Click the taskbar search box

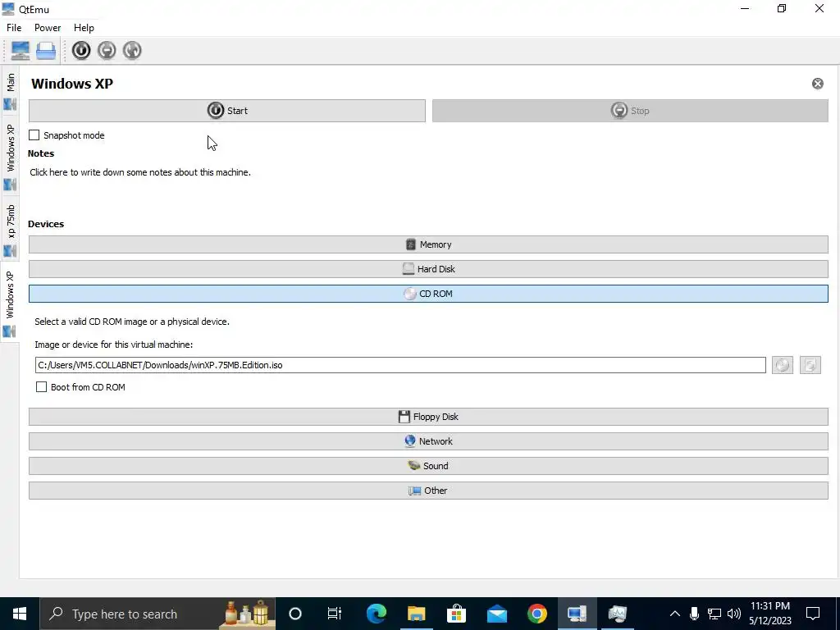158,614
